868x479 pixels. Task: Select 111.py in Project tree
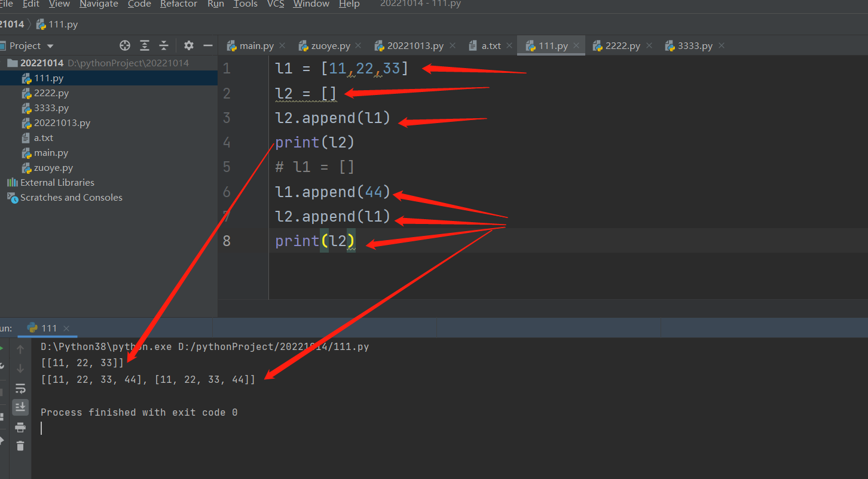click(x=109, y=78)
